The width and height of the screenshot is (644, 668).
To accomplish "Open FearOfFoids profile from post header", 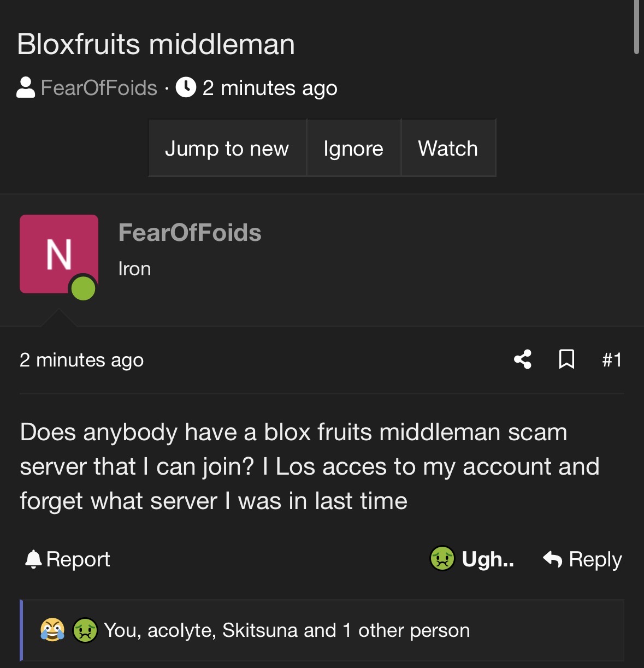I will click(190, 233).
